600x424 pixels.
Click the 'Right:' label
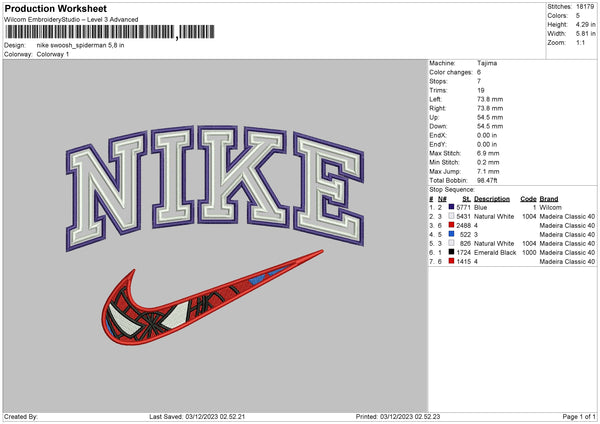[x=437, y=108]
